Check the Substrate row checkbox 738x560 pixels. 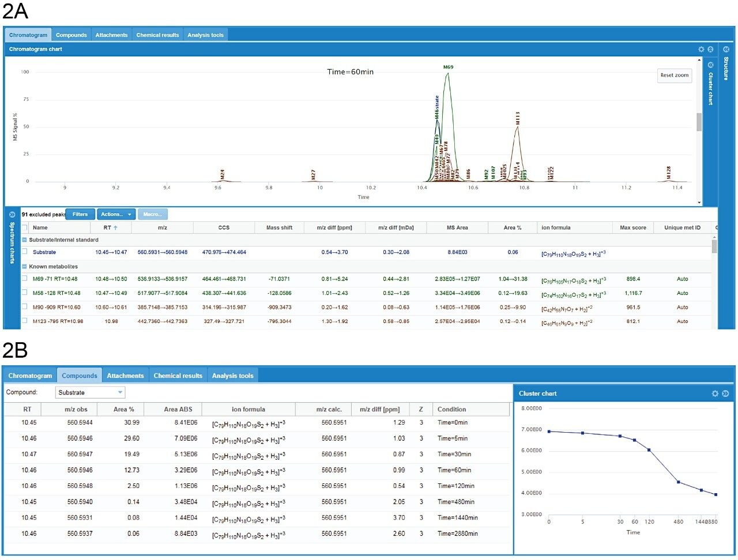point(25,252)
